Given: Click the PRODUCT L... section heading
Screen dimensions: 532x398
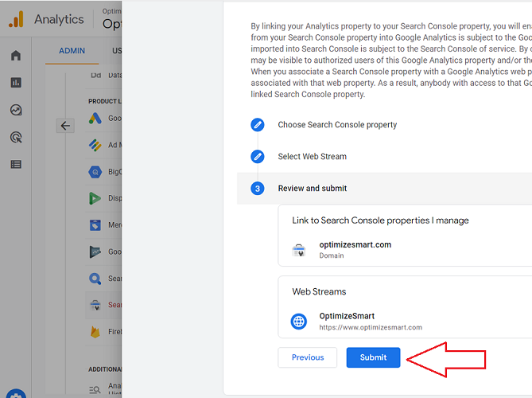Looking at the screenshot, I should (104, 101).
